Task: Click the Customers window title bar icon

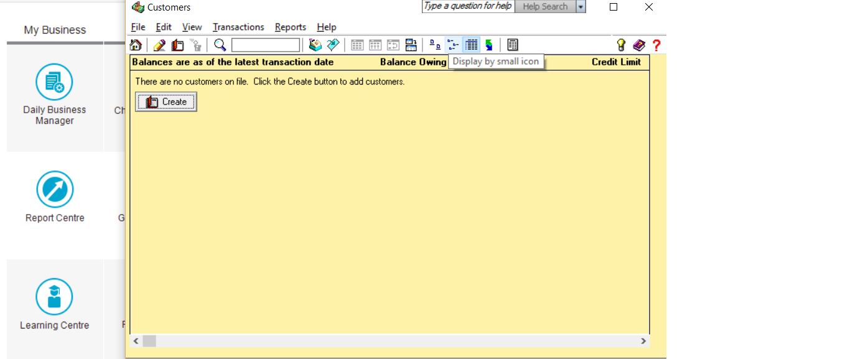Action: [x=138, y=7]
